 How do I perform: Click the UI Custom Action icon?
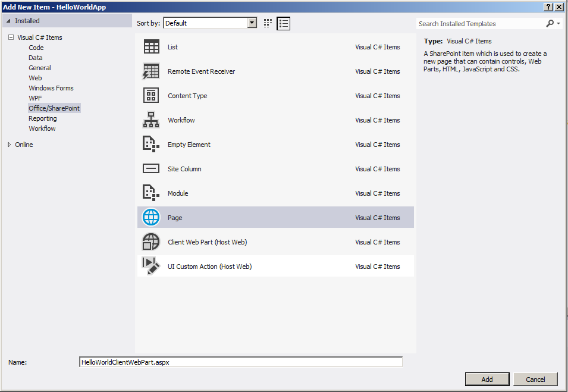click(150, 266)
